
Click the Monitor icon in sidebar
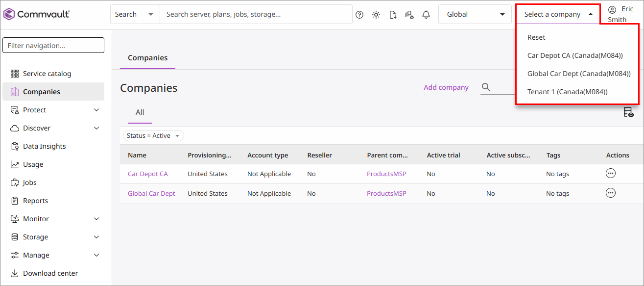(x=14, y=219)
